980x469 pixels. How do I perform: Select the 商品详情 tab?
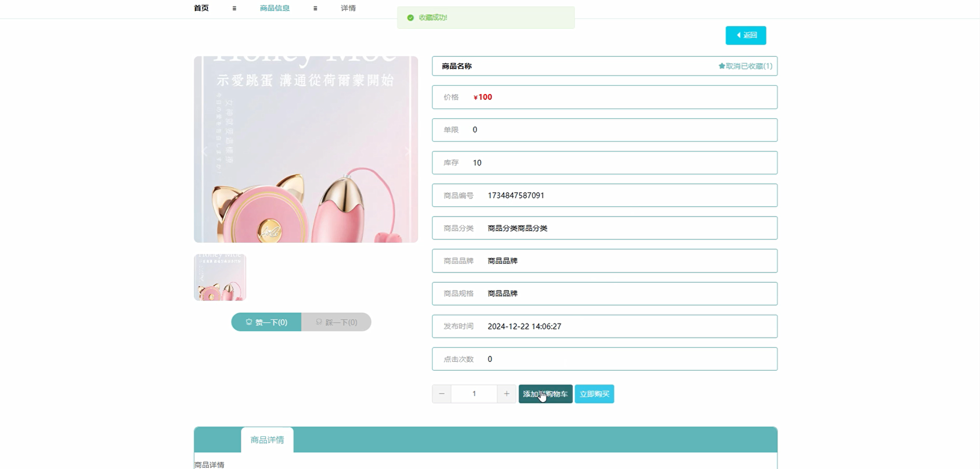pyautogui.click(x=267, y=439)
